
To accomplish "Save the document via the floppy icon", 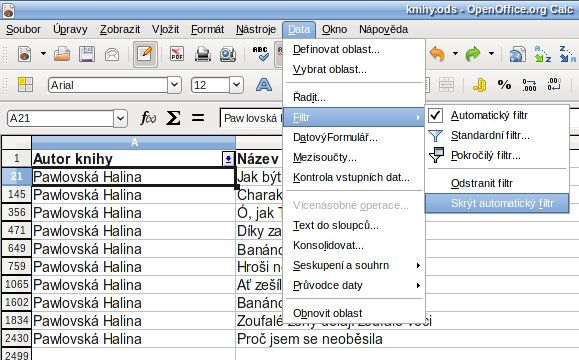I will coord(87,54).
